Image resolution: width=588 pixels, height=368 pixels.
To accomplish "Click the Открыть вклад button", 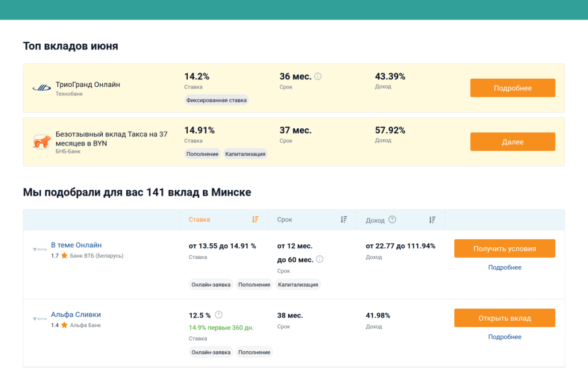I will tap(504, 318).
